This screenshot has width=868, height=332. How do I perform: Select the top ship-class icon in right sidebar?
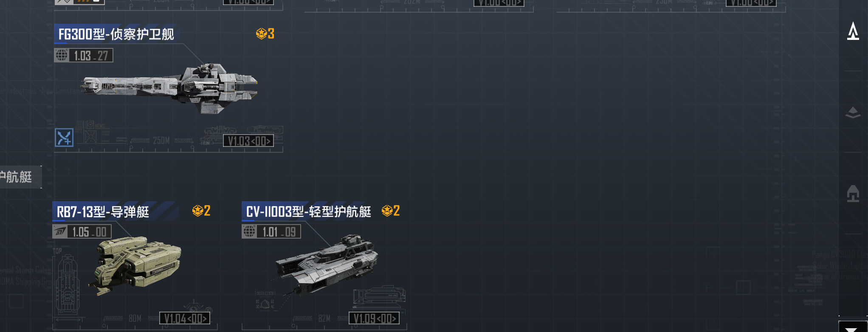853,31
